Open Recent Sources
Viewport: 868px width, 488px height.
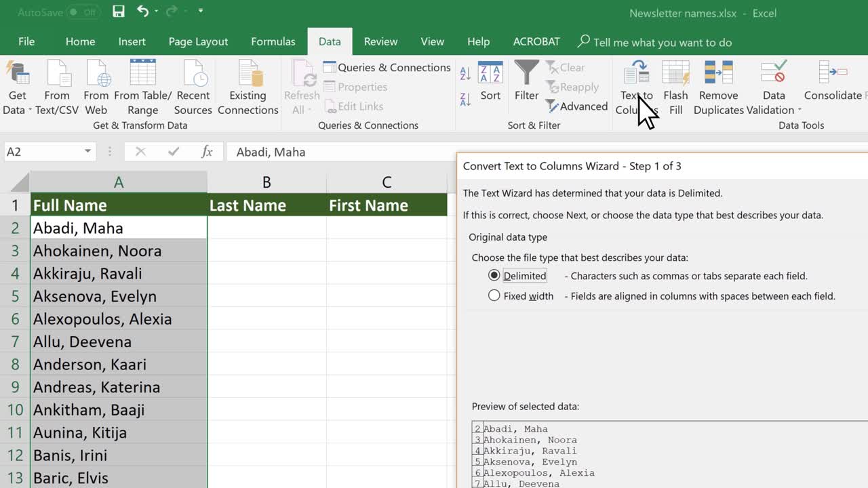pos(193,88)
